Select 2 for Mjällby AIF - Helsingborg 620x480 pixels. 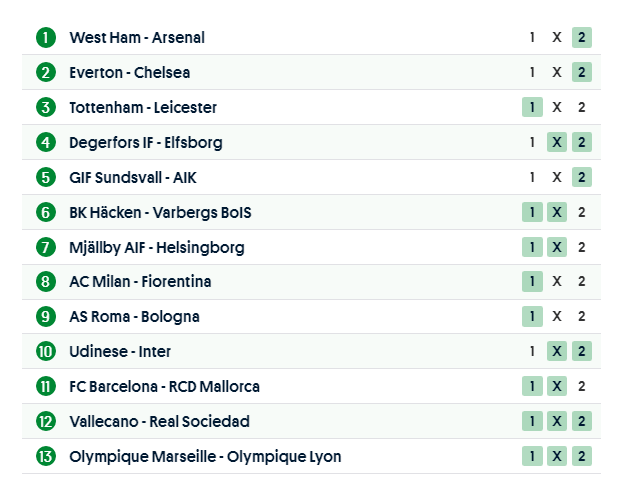(582, 247)
